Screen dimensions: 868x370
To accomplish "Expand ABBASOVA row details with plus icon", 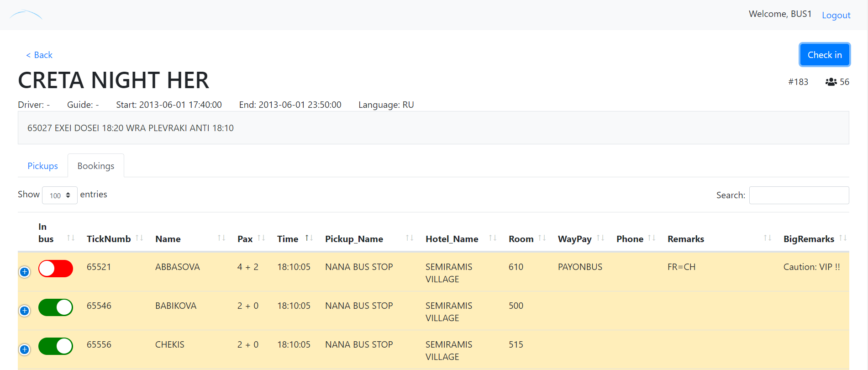I will pos(25,272).
